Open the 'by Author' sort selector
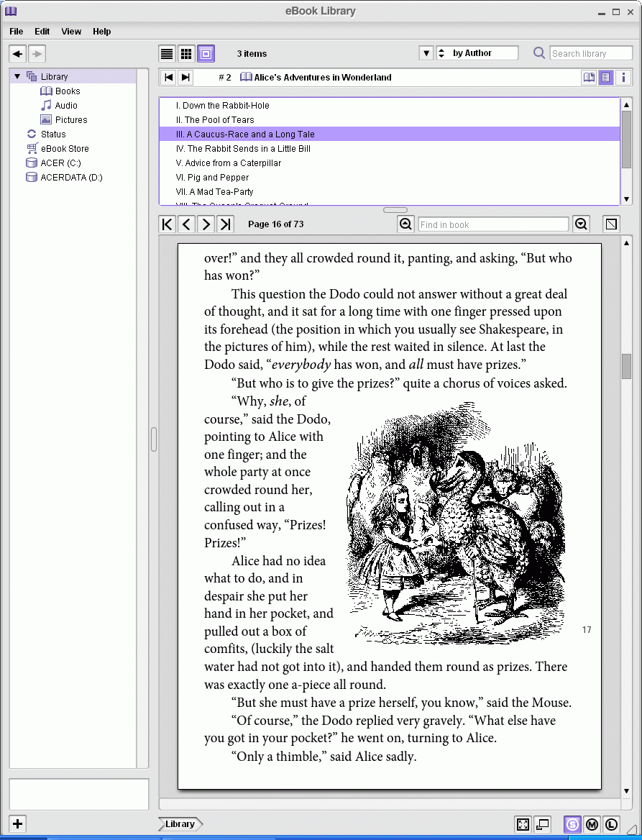 point(477,53)
